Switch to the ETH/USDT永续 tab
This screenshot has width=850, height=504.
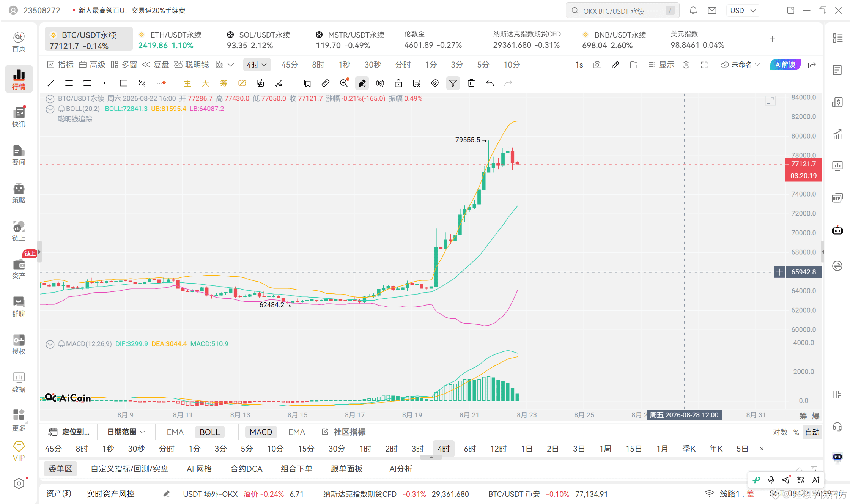click(171, 39)
